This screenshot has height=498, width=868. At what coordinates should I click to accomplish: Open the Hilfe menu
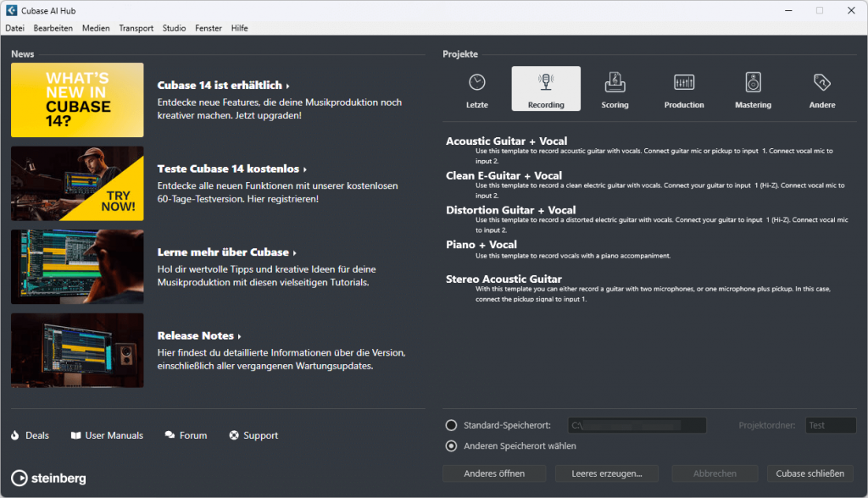coord(240,28)
